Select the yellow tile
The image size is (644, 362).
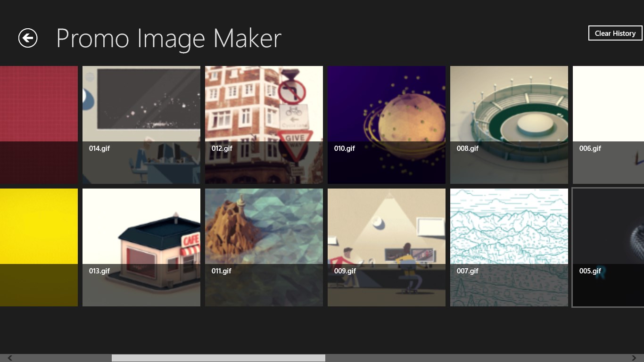click(39, 247)
